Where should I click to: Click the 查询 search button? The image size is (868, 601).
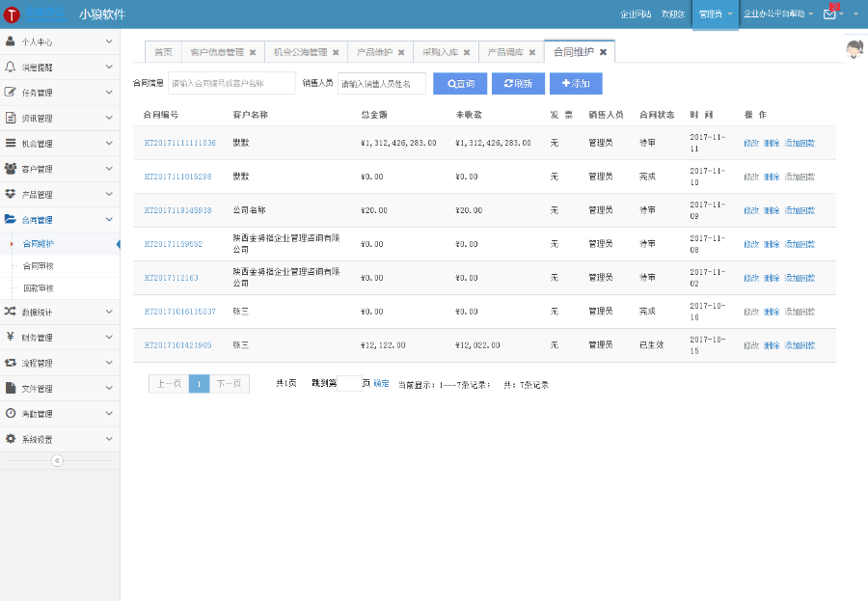tap(460, 84)
